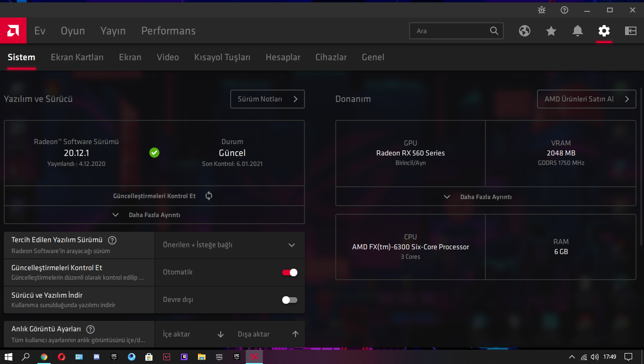The height and width of the screenshot is (364, 644).
Task: Click the settings gear icon
Action: [604, 31]
